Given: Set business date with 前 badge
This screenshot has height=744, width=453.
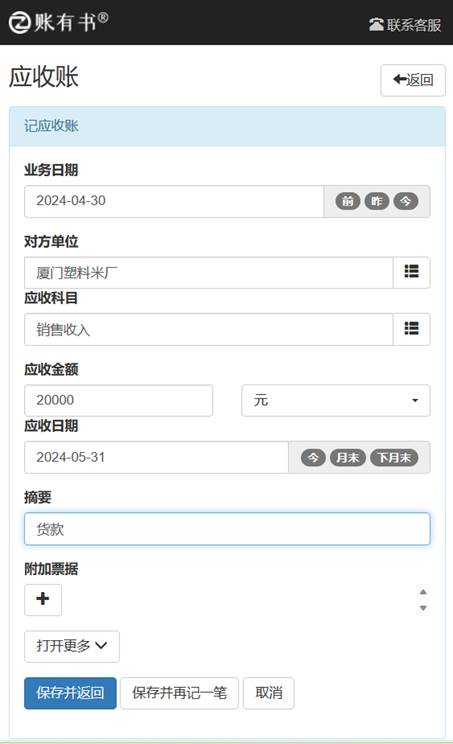Looking at the screenshot, I should coord(348,201).
